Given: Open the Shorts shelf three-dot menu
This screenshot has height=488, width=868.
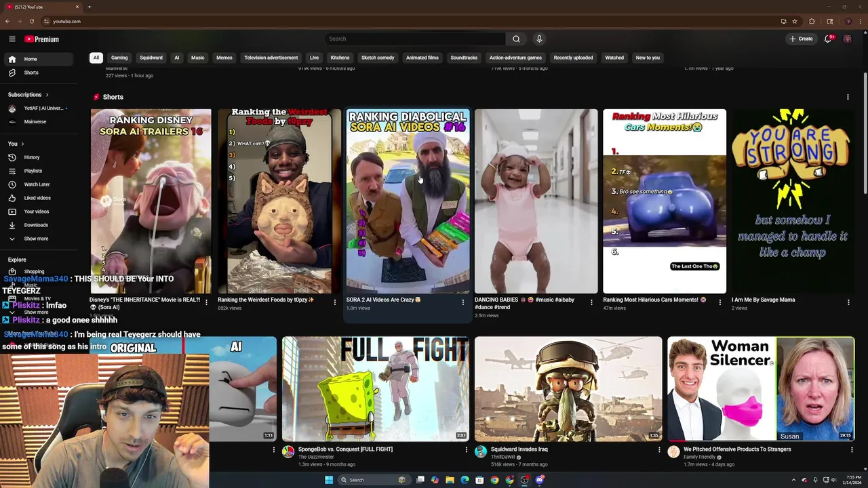Looking at the screenshot, I should click(848, 97).
